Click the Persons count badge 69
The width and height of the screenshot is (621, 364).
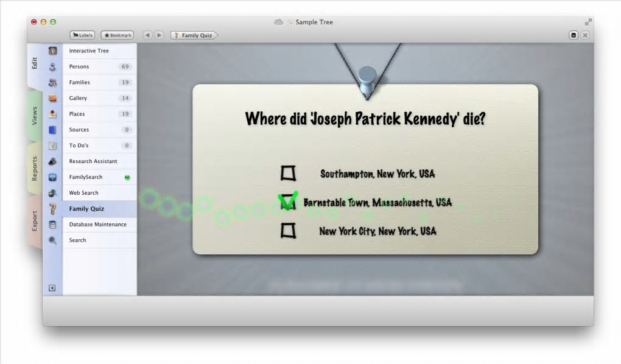coord(125,66)
